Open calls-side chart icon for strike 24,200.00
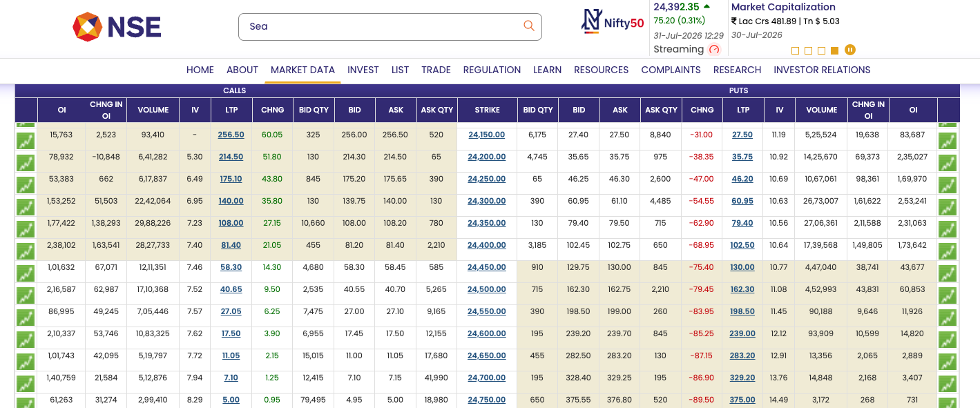980x408 pixels. [x=26, y=163]
